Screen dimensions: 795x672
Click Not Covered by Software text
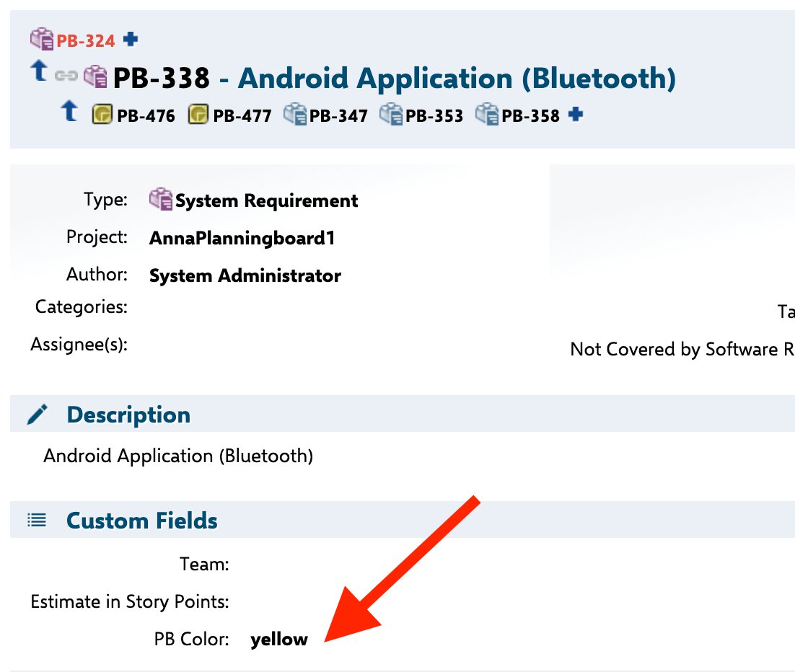pyautogui.click(x=682, y=349)
